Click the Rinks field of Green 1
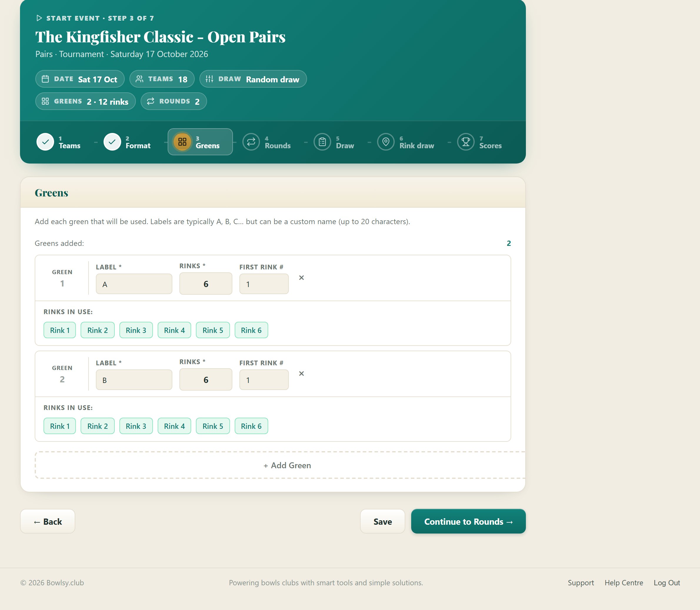The width and height of the screenshot is (700, 610). click(x=206, y=284)
